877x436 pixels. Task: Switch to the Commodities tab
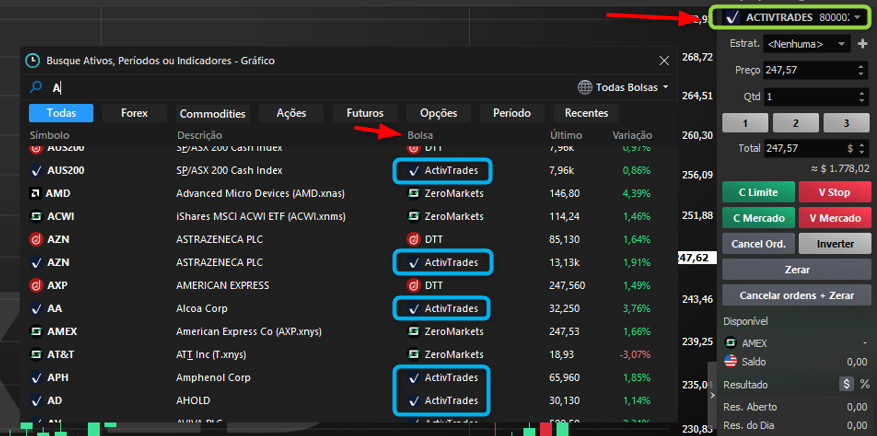click(x=212, y=113)
